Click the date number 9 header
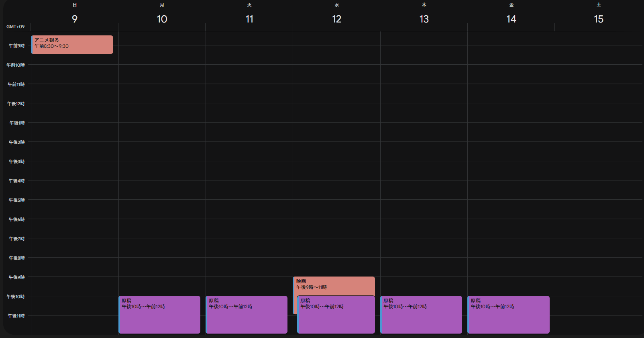 click(x=75, y=19)
